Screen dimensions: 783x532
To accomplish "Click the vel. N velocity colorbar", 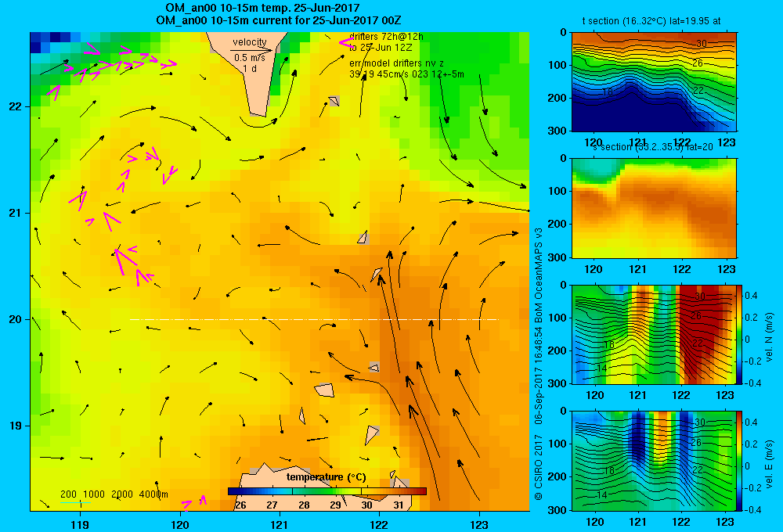I will click(739, 334).
